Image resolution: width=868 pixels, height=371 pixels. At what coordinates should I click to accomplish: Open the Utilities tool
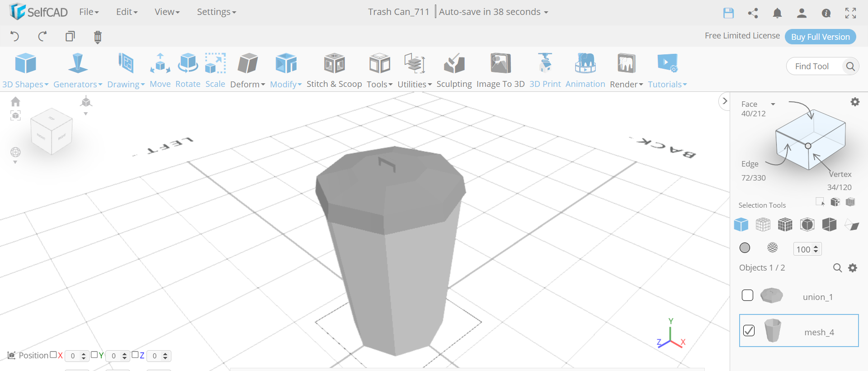[415, 71]
